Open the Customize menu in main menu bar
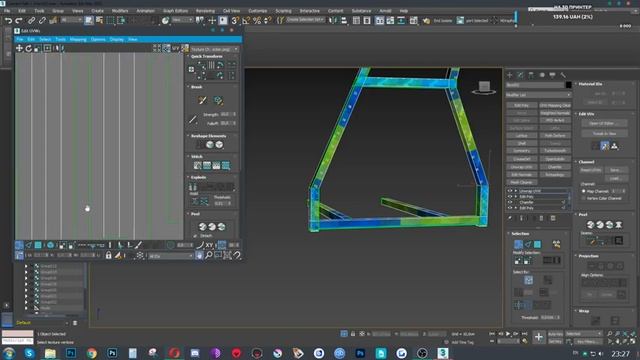640x360 pixels. (x=258, y=11)
